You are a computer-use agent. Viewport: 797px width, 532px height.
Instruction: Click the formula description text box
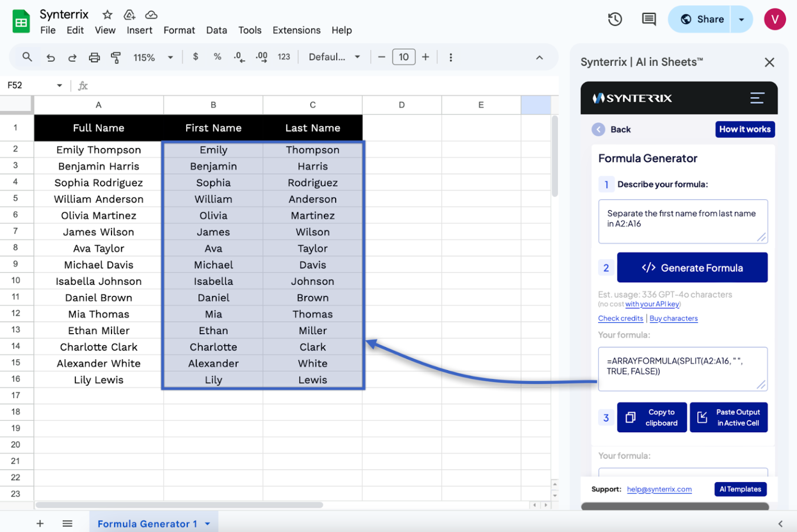683,221
